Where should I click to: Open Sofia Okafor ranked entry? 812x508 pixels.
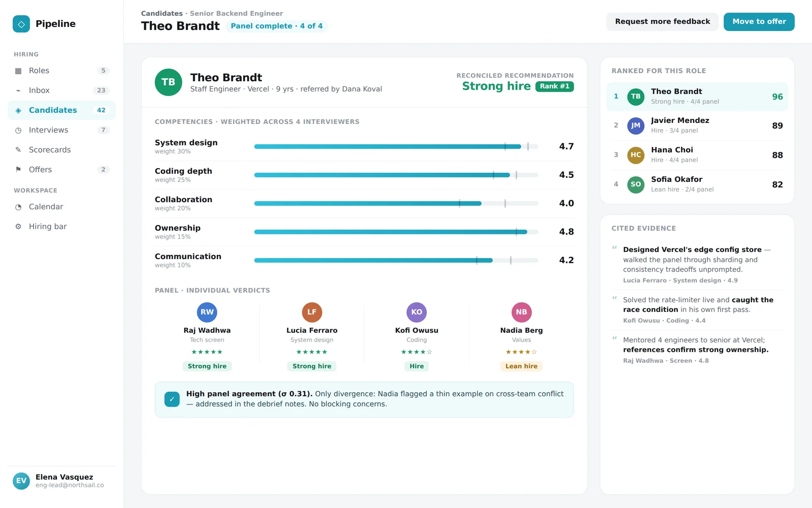(697, 184)
